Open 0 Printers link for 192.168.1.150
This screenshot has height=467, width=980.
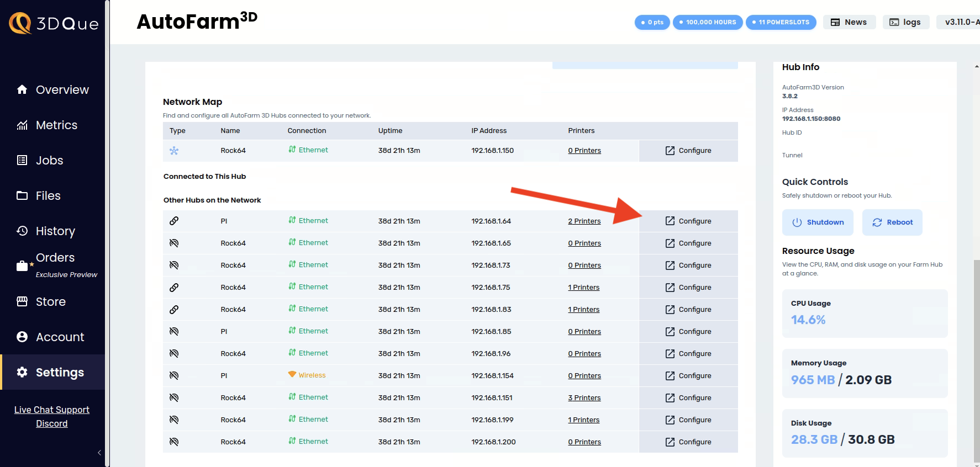point(584,150)
